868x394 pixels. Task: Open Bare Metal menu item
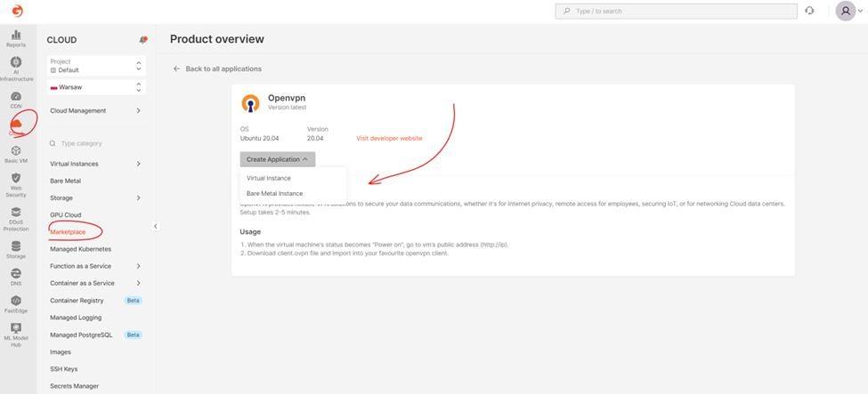(x=65, y=181)
